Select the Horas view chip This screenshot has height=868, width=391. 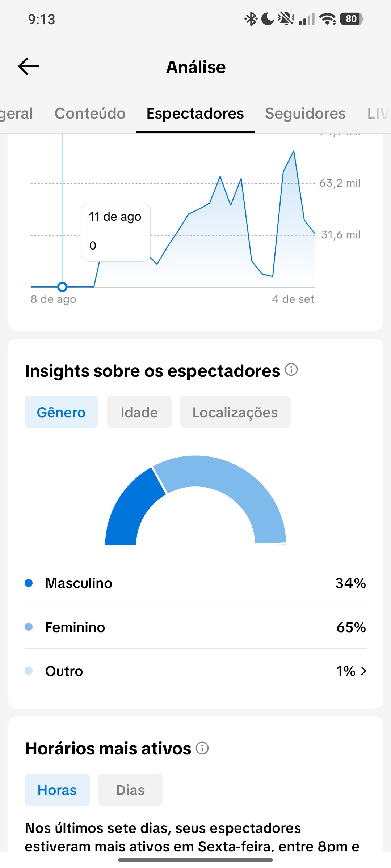[x=57, y=790]
